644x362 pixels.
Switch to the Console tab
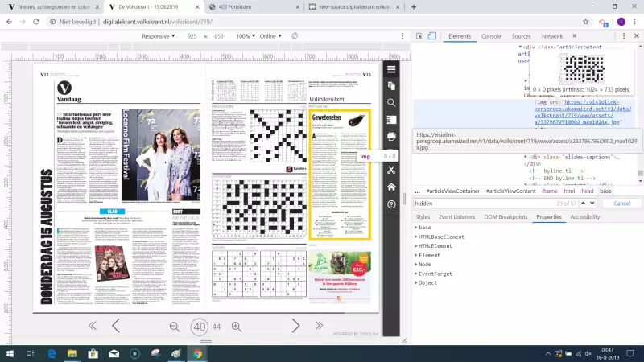point(491,36)
